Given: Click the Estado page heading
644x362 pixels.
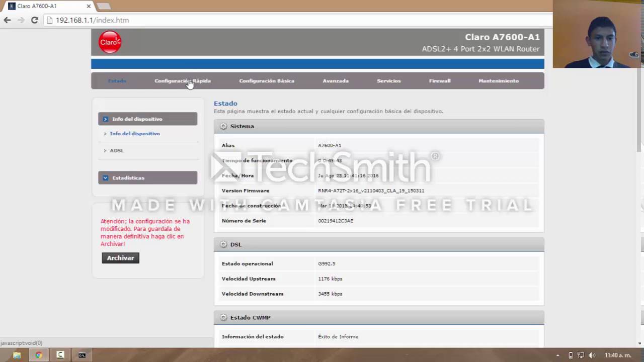Looking at the screenshot, I should [x=225, y=104].
